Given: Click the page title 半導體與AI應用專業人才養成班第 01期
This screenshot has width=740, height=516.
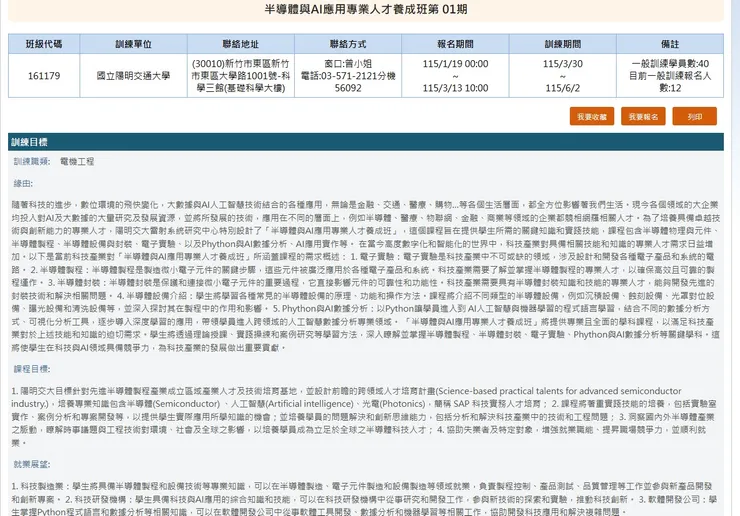Looking at the screenshot, I should [x=366, y=9].
